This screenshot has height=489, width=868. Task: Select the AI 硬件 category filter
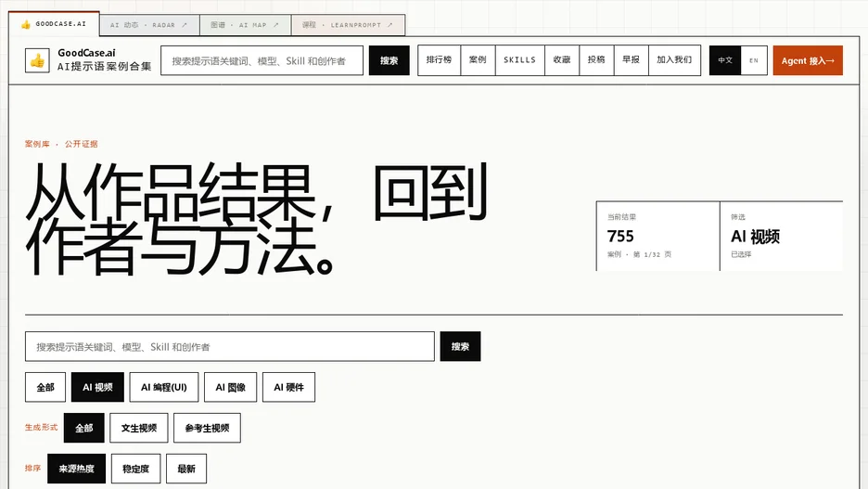point(289,387)
